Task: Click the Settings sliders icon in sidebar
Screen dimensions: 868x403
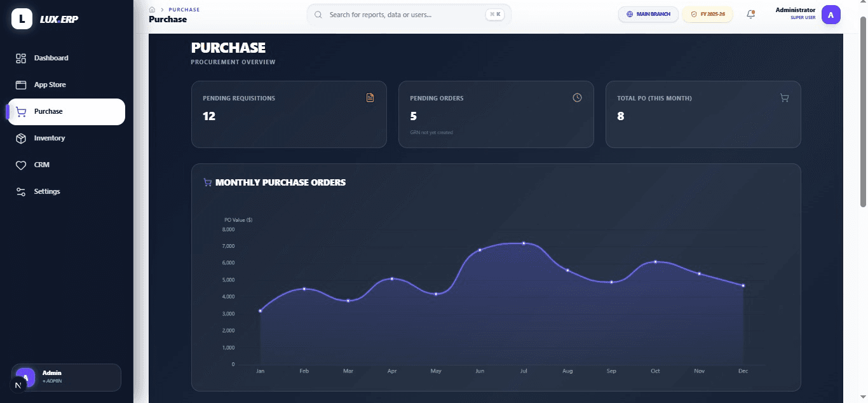Action: (x=20, y=191)
